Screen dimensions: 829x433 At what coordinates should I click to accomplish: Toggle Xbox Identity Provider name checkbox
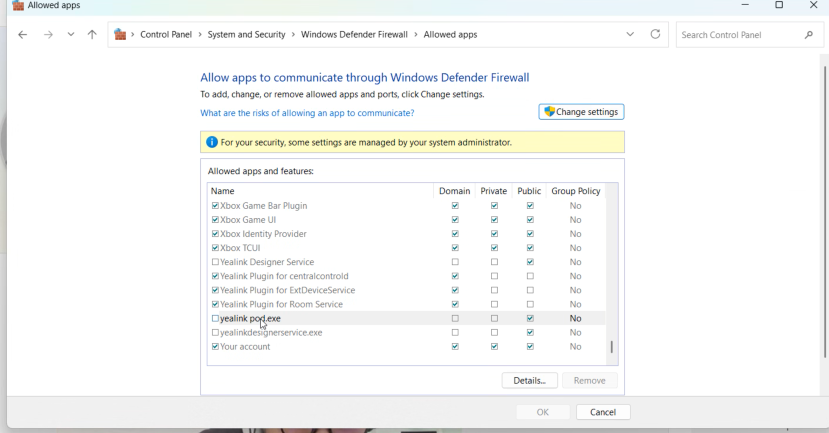coord(215,234)
